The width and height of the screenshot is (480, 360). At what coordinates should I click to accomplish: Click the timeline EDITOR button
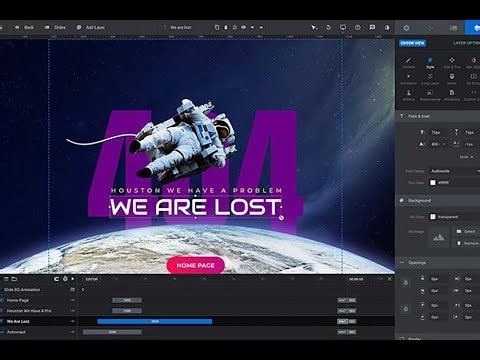92,279
